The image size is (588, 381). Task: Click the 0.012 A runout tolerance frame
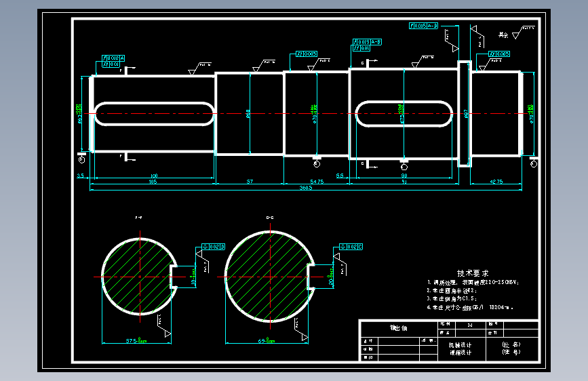point(113,58)
